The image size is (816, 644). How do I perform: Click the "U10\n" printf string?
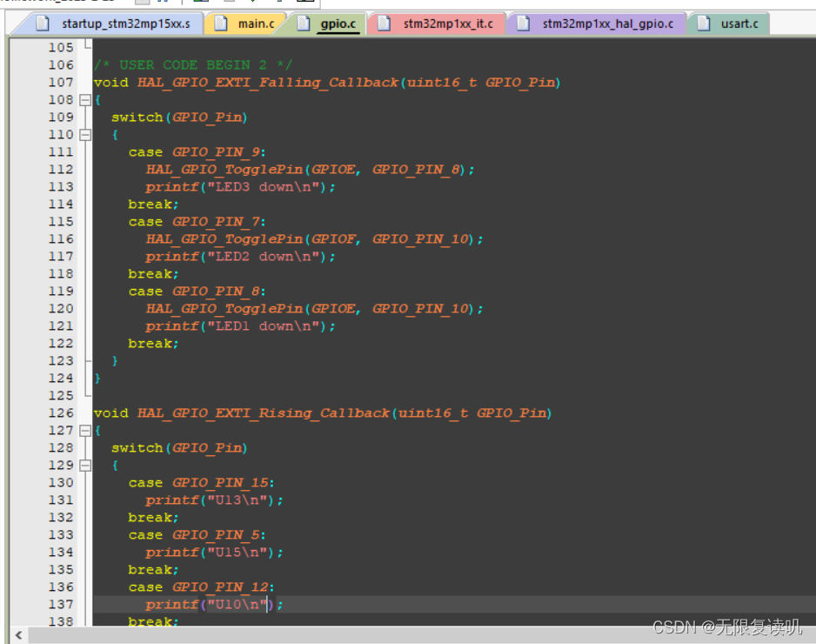(237, 605)
